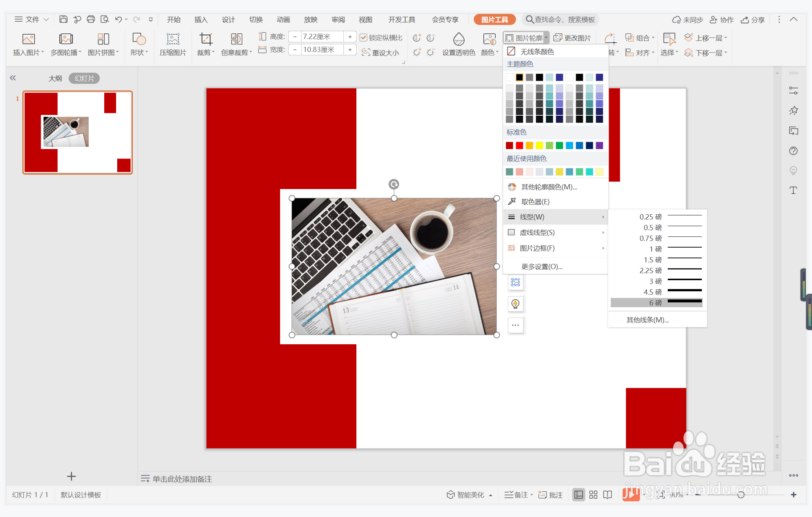Click the Reset Size icon
Screen dimensions: 812x517
[366, 53]
